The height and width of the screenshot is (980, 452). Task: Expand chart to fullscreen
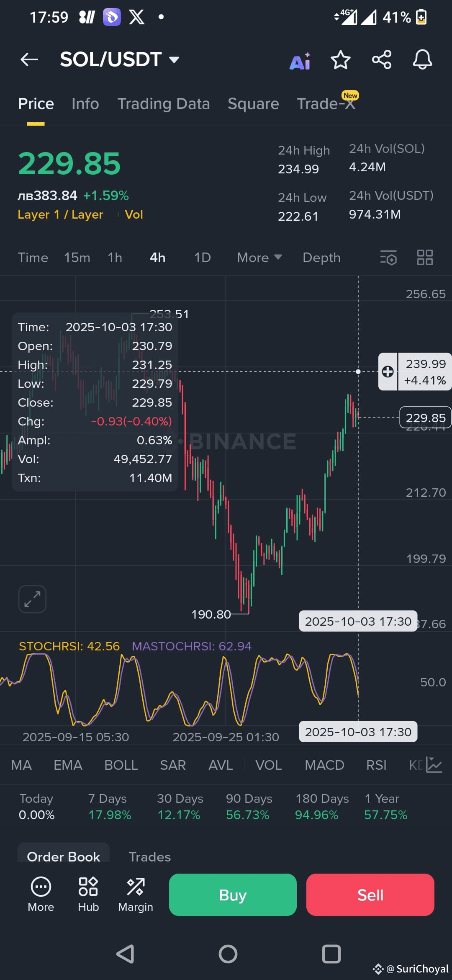(x=32, y=599)
